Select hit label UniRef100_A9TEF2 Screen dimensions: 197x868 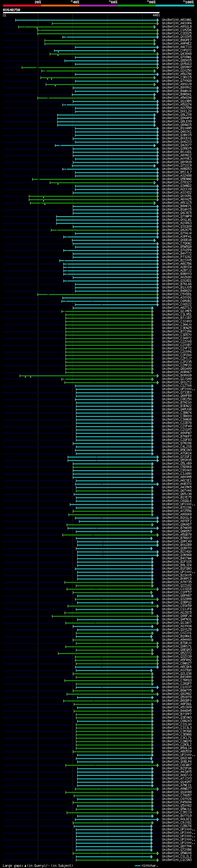[177, 521]
